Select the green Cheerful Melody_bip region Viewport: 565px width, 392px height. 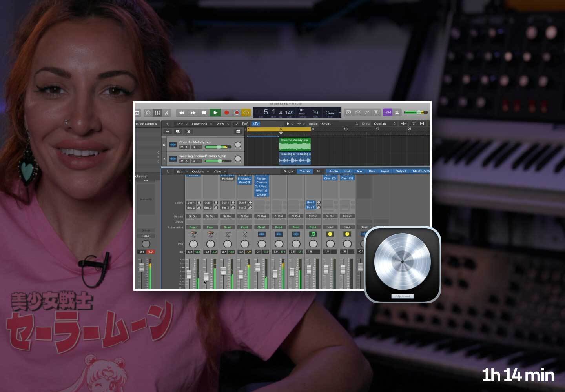[x=295, y=145]
